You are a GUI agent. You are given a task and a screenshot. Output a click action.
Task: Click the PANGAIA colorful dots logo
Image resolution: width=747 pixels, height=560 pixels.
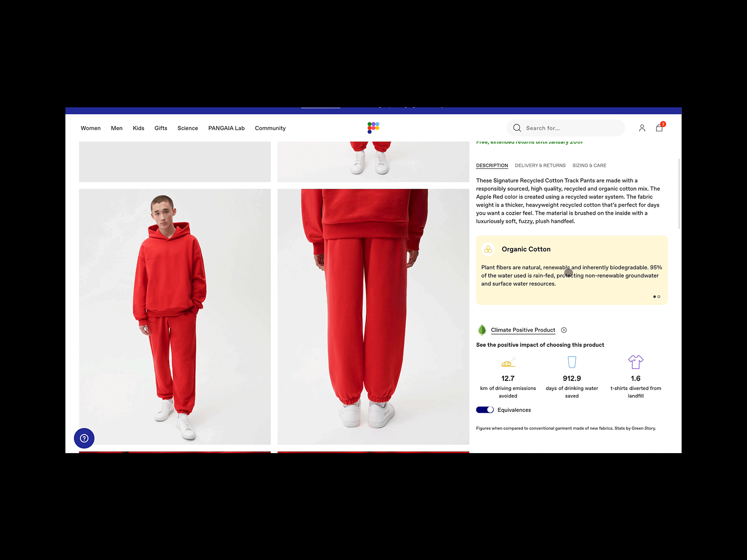click(x=373, y=127)
